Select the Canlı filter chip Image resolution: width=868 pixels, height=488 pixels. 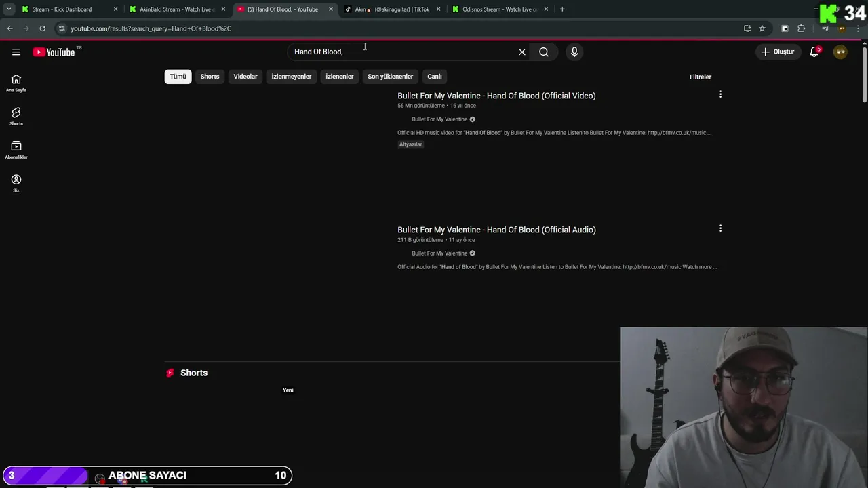coord(435,77)
